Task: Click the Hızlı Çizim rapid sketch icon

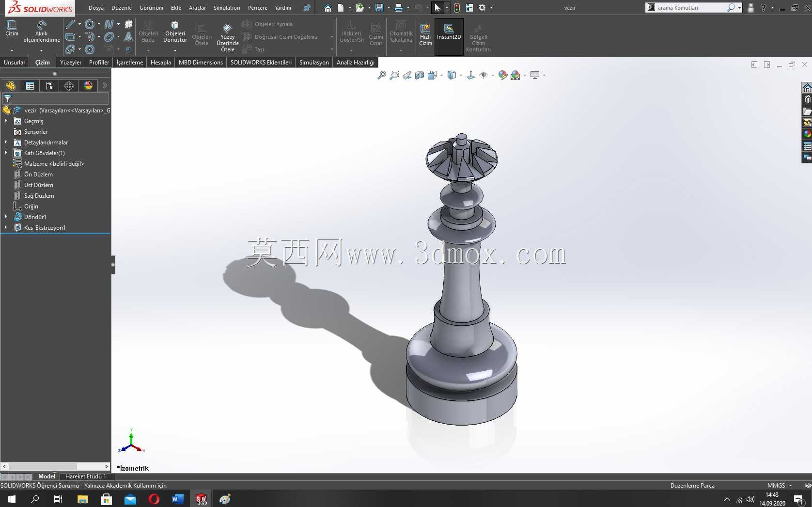Action: [425, 34]
